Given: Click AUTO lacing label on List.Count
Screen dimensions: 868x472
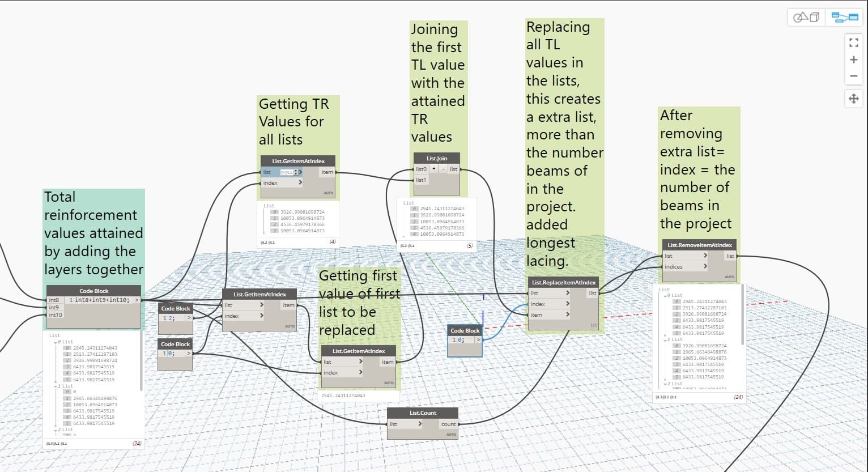Looking at the screenshot, I should 450,434.
